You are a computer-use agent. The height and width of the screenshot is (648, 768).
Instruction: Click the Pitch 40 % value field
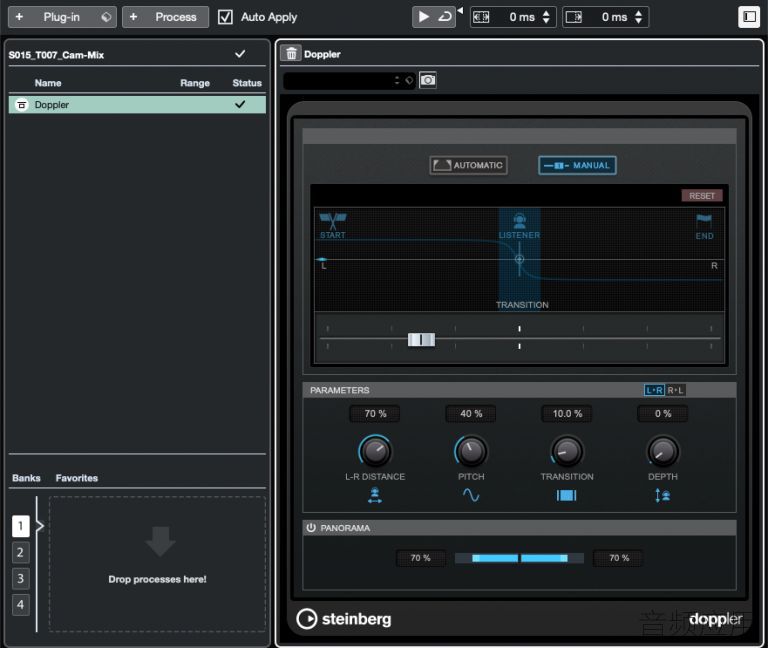click(471, 413)
